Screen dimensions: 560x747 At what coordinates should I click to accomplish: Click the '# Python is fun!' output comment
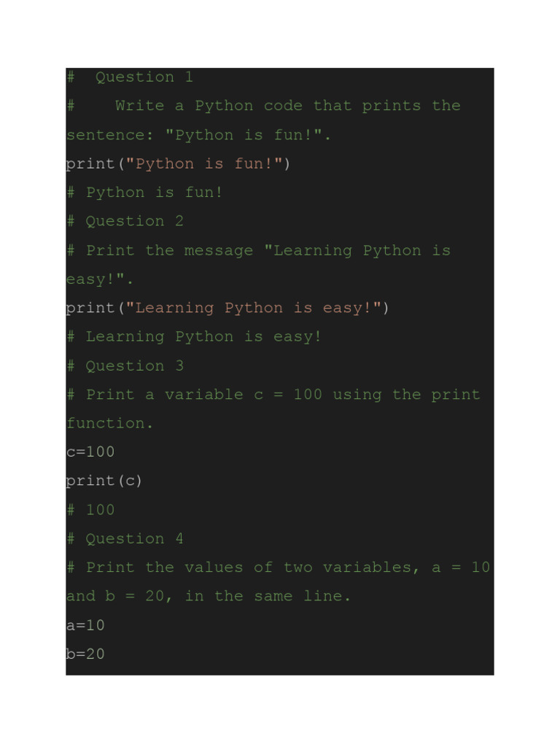click(144, 193)
